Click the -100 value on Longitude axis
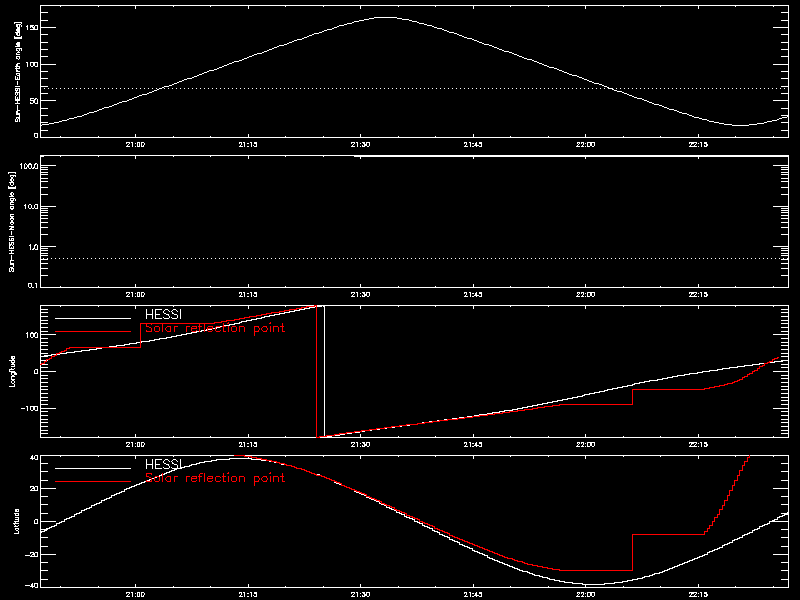The height and width of the screenshot is (600, 800). coord(30,408)
